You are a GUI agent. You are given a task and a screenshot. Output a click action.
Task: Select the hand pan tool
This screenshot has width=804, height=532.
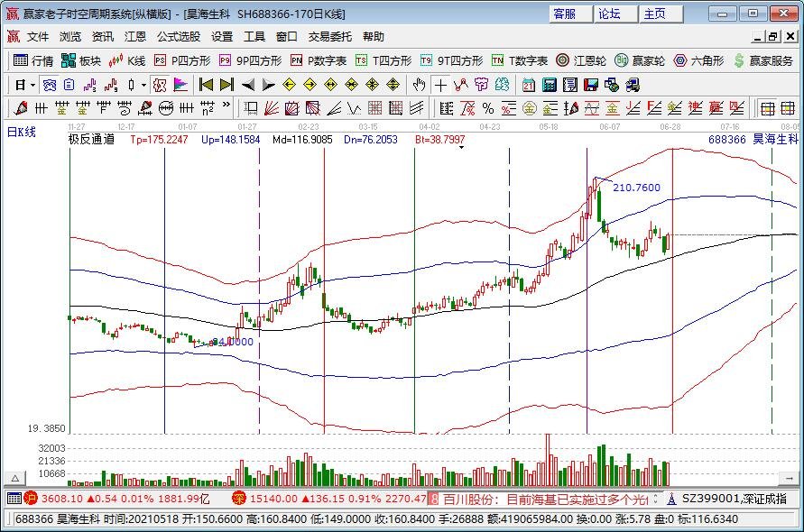click(x=419, y=85)
